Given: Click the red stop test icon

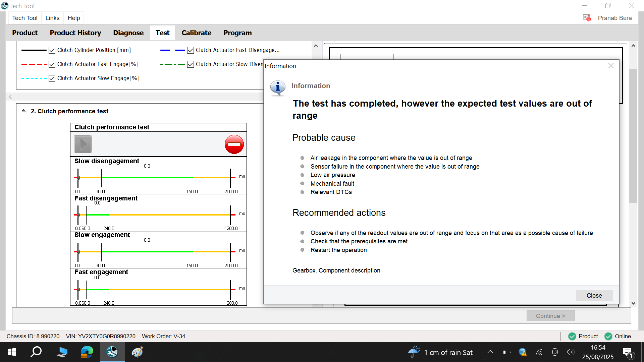Looking at the screenshot, I should pyautogui.click(x=234, y=144).
